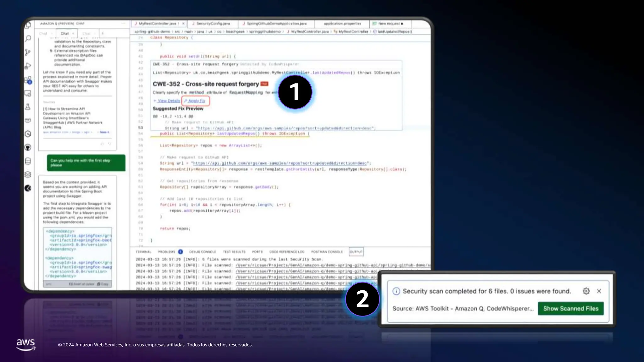Open the Debug Console panel tab
Viewport: 644px width, 362px height.
(203, 252)
